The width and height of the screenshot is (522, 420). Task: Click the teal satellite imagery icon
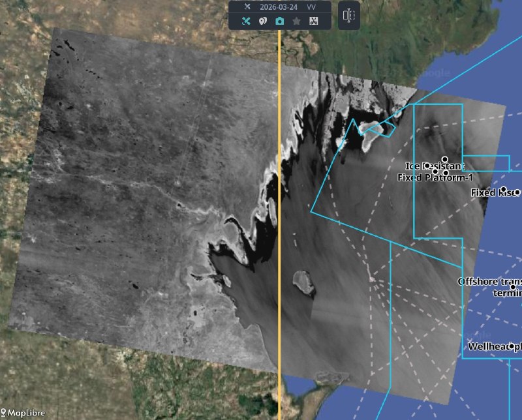[x=246, y=21]
